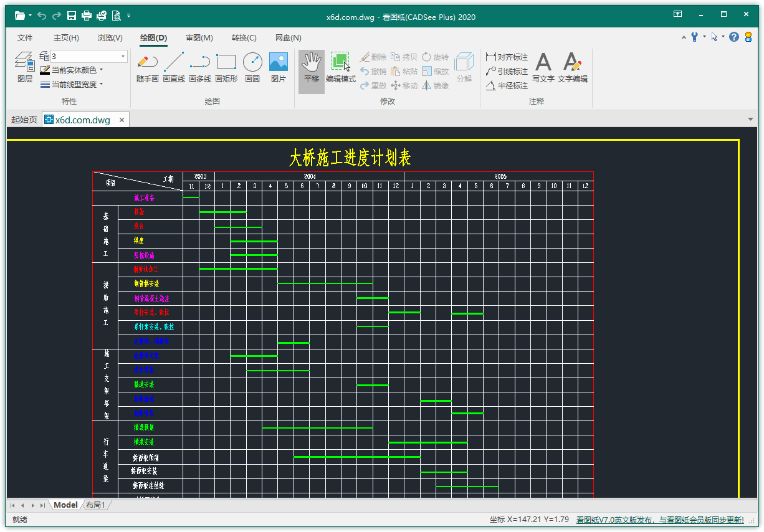
Task: Open the 当前实体颜色 color picker
Action: (x=71, y=70)
